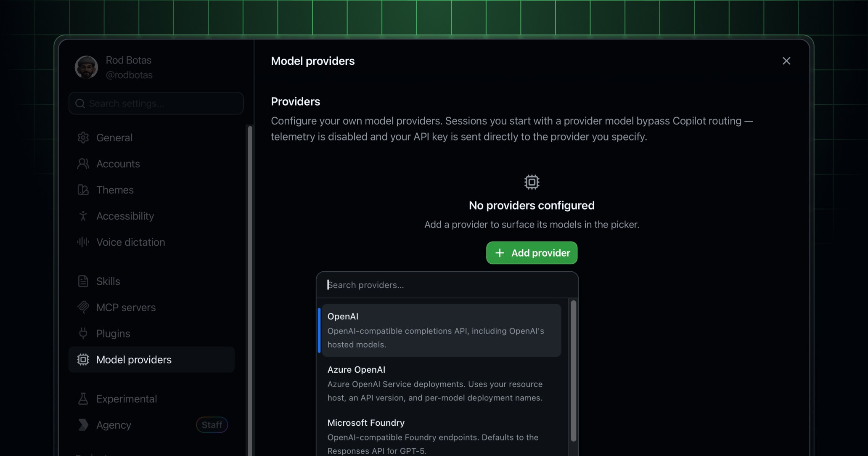
Task: Choose Azure OpenAI provider option
Action: click(x=441, y=383)
